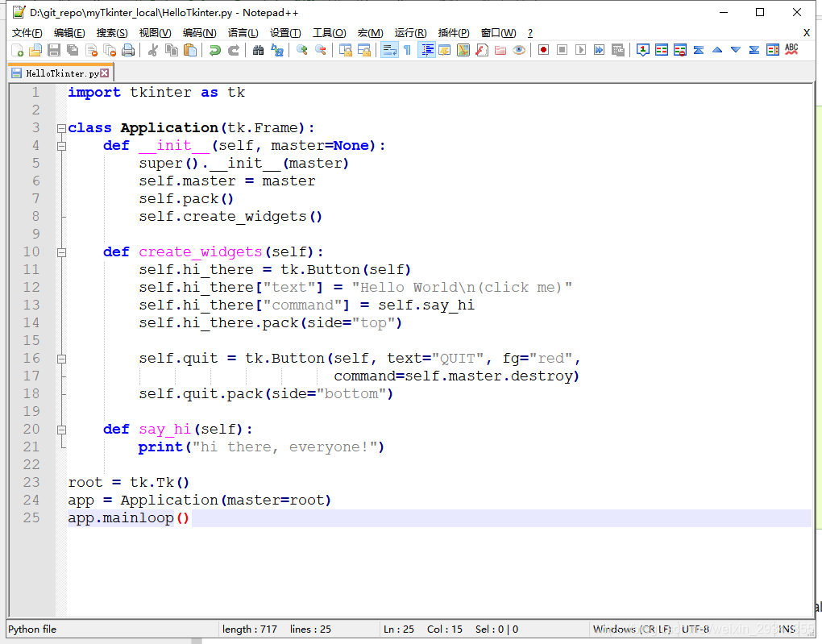Click the Zoom Out magnifier icon
The width and height of the screenshot is (822, 644).
pyautogui.click(x=320, y=50)
